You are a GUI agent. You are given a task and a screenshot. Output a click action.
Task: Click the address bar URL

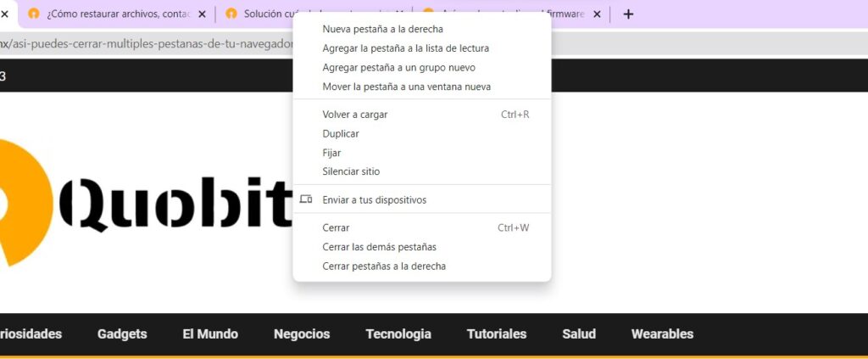[x=146, y=44]
